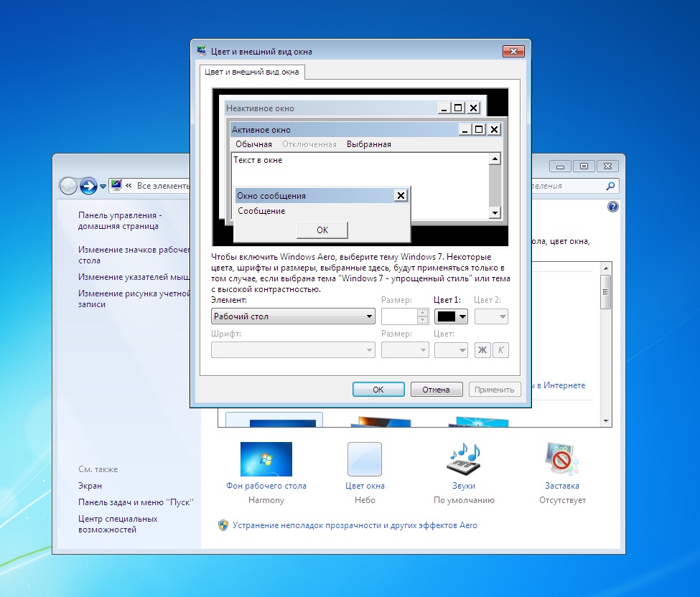Viewport: 700px width, 597px height.
Task: Open Панель управления домашняя страница link
Action: point(118,220)
